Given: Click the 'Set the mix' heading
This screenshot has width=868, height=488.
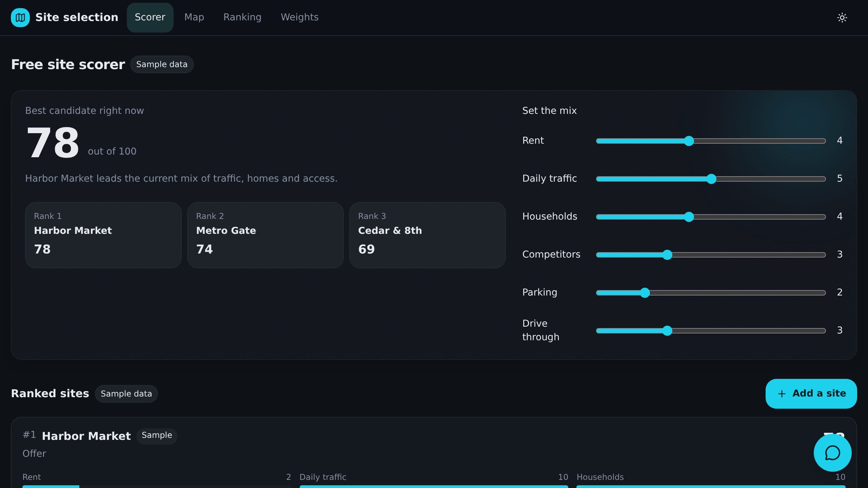Looking at the screenshot, I should [x=549, y=110].
